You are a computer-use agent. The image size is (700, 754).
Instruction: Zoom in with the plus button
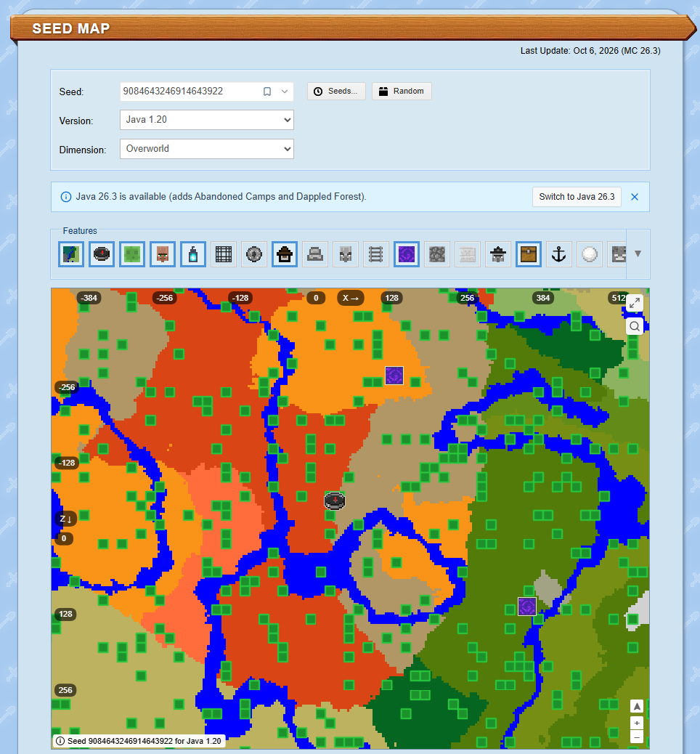click(637, 723)
